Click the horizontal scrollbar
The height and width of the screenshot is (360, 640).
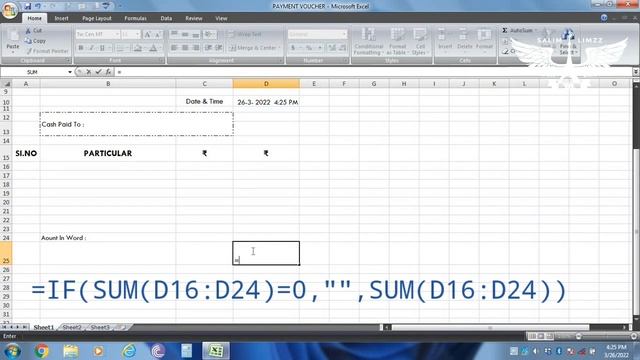(x=490, y=327)
